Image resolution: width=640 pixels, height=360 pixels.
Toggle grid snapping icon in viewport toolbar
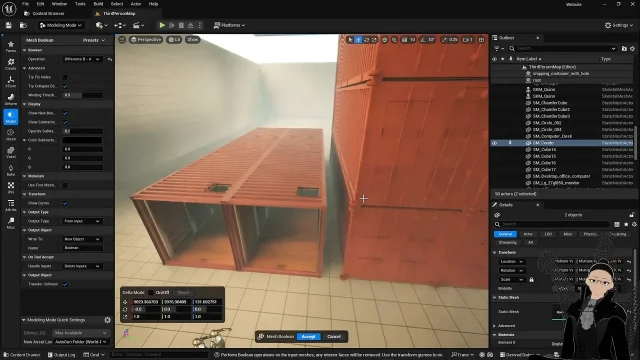(404, 40)
